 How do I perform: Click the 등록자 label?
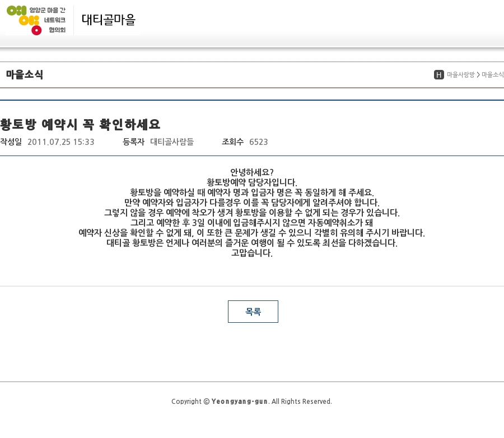click(x=133, y=142)
